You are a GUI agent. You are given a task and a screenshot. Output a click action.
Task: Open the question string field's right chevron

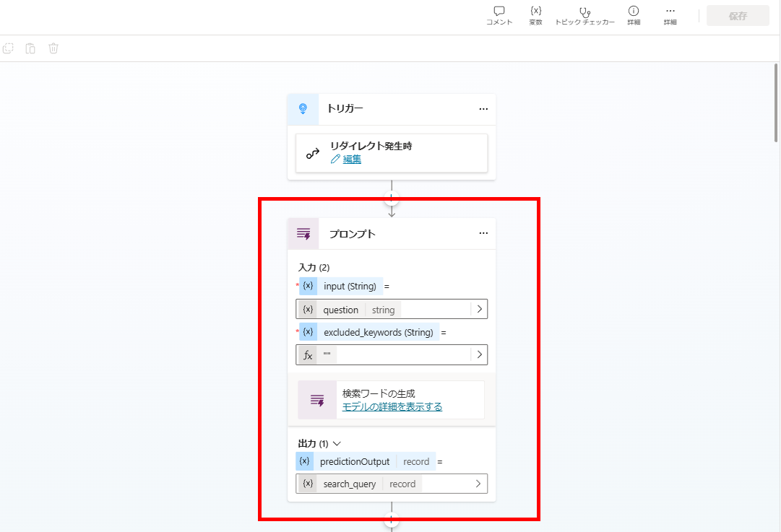[479, 309]
